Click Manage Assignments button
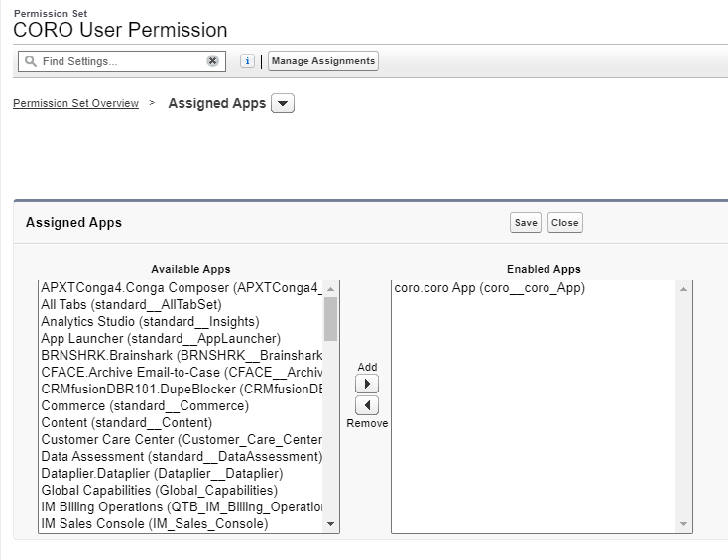This screenshot has height=560, width=728. (x=323, y=61)
